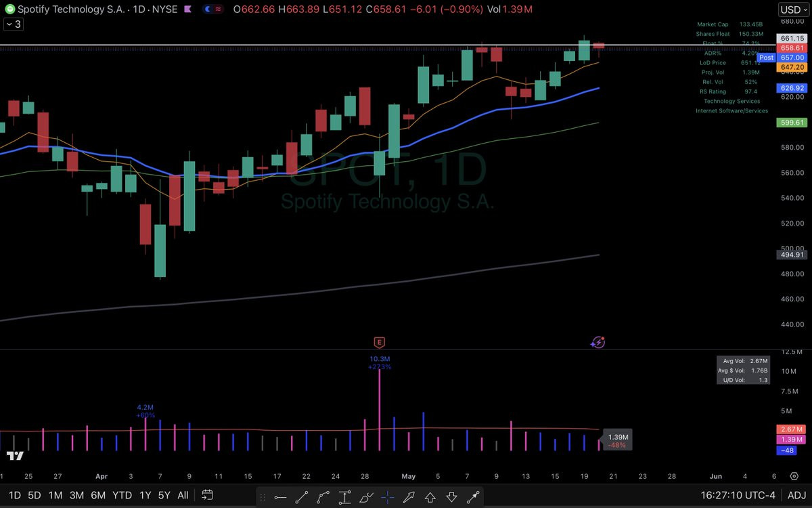Screen dimensions: 812x508
Task: Select the arrow up marker tool
Action: coord(430,497)
